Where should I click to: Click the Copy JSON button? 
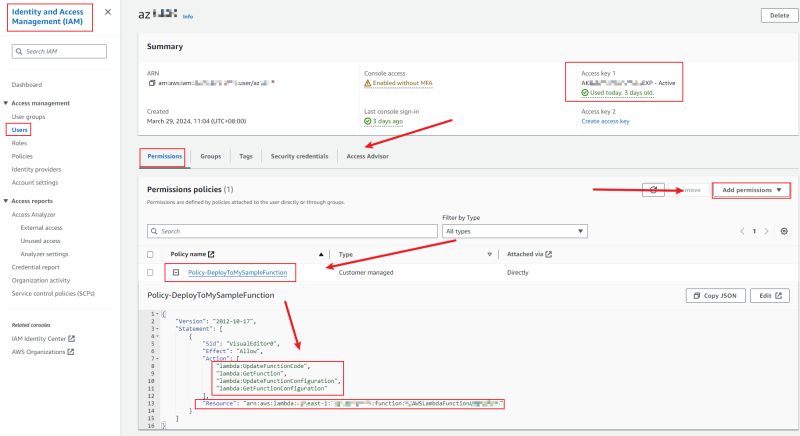point(715,296)
